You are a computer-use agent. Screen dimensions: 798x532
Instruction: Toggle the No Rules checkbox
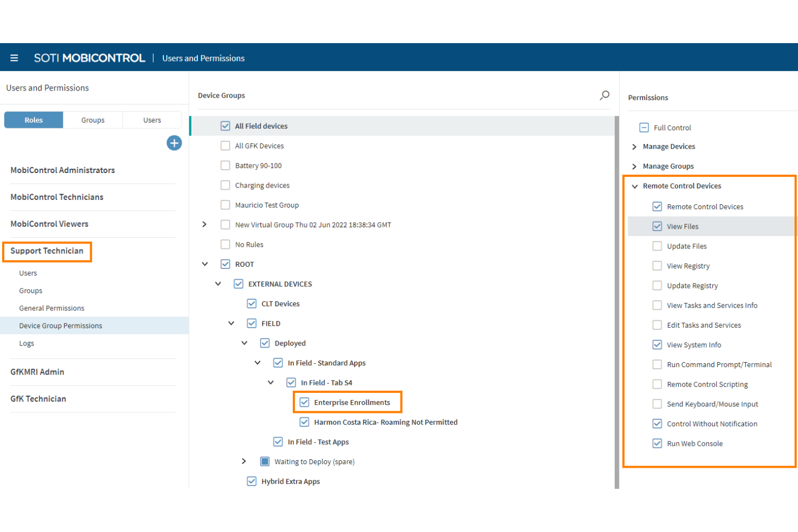(x=225, y=244)
